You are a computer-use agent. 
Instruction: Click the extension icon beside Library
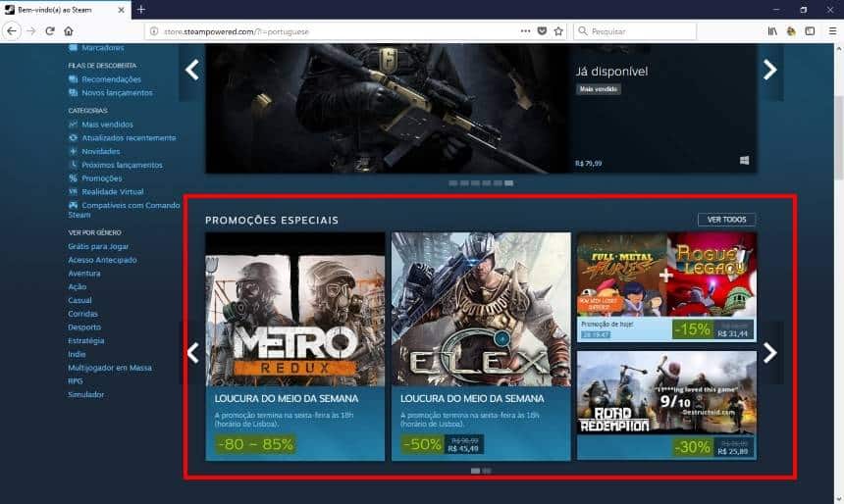791,31
